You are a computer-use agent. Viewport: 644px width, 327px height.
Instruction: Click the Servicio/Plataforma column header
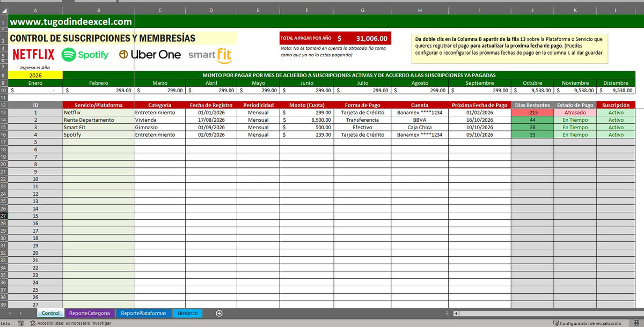pyautogui.click(x=98, y=105)
